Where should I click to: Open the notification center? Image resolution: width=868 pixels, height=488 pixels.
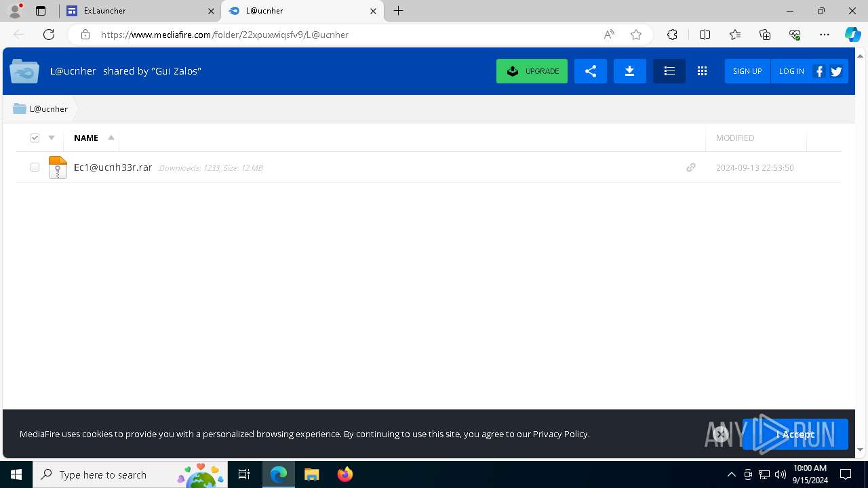846,474
